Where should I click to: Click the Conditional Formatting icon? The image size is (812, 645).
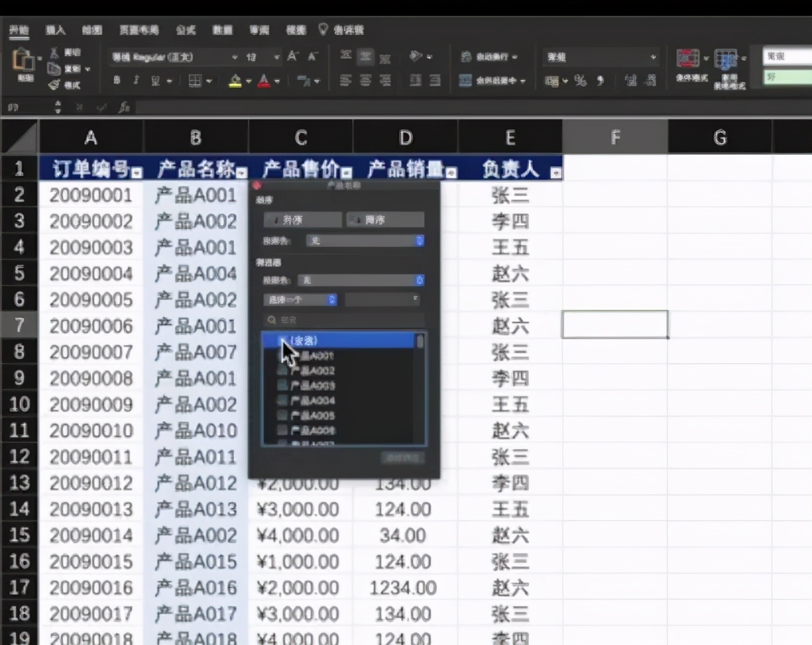(688, 59)
